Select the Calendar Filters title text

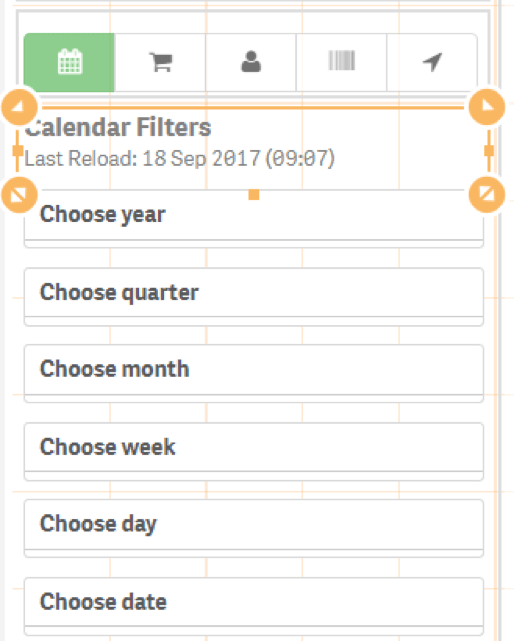point(118,127)
